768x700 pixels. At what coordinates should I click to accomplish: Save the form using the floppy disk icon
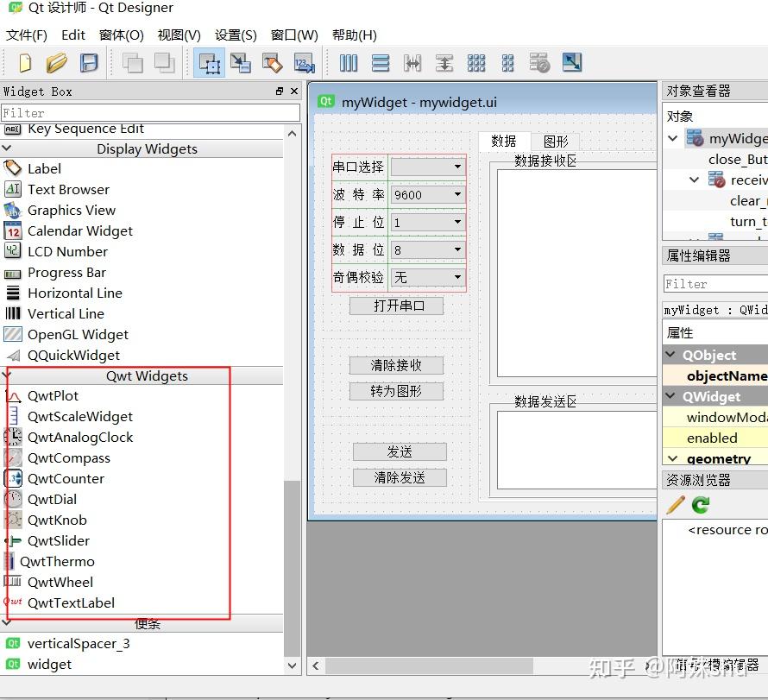[x=89, y=63]
